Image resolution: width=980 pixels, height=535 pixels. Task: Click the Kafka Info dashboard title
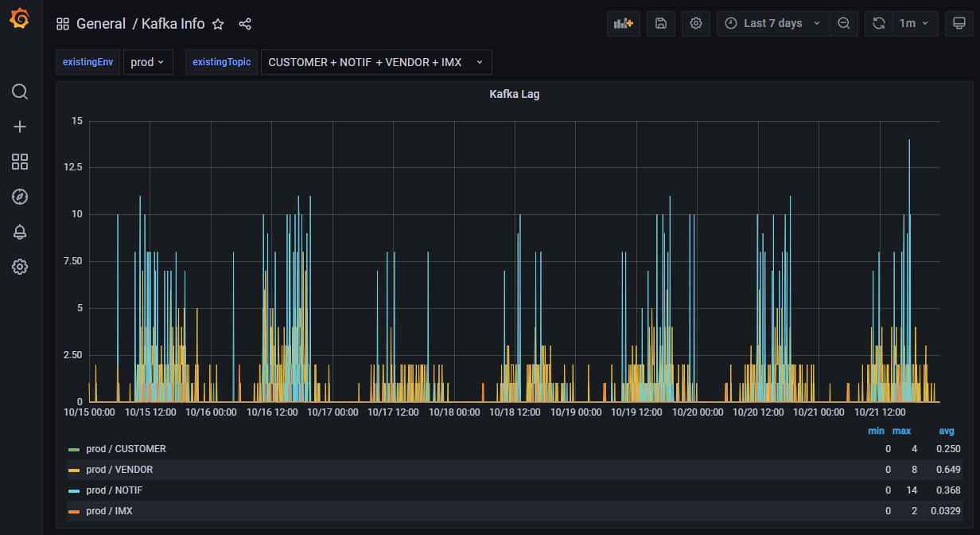click(x=173, y=24)
